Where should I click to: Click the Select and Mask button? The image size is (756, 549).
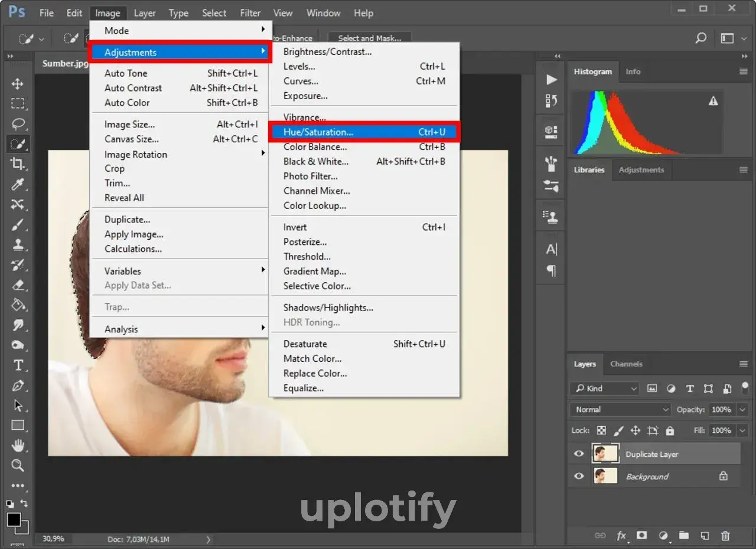click(x=369, y=38)
